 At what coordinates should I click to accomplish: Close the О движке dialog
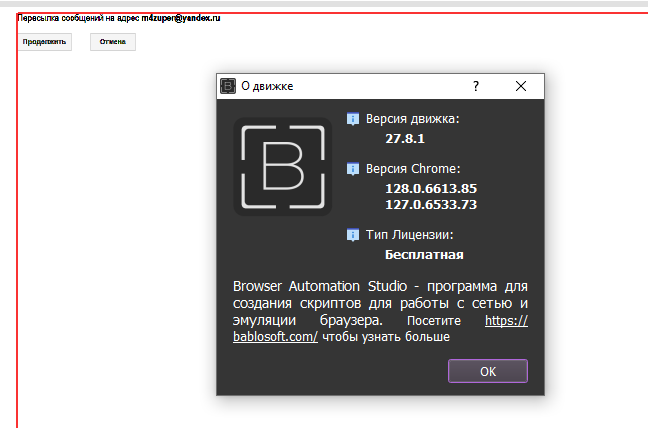(x=520, y=86)
